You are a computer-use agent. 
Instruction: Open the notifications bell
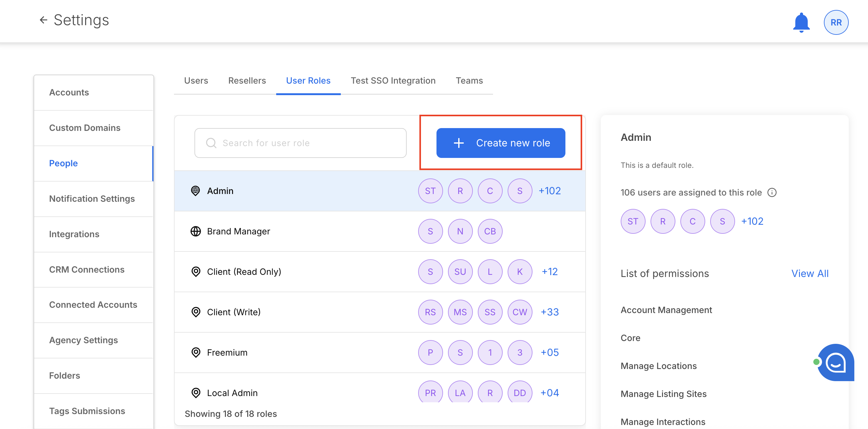tap(801, 22)
